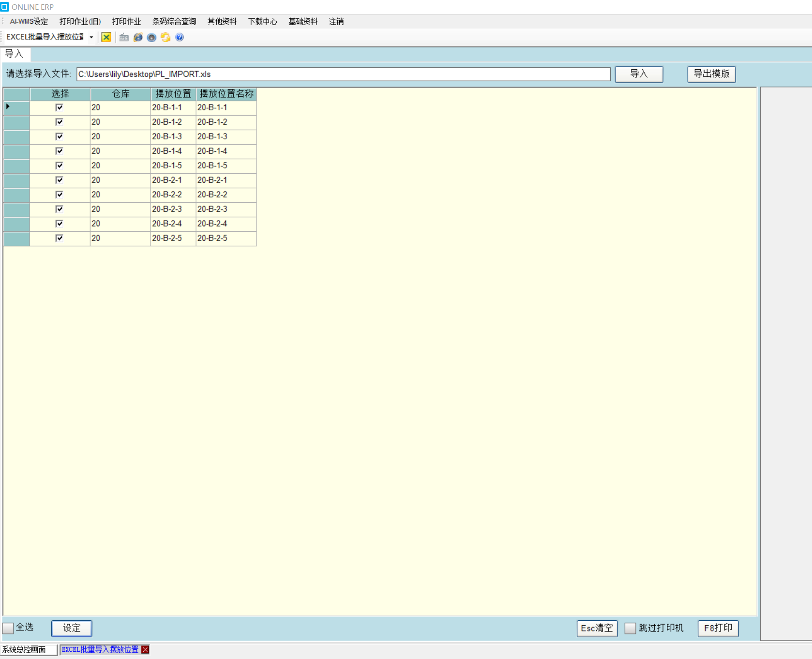The image size is (812, 659).
Task: Click the 摆放位置名称 cell 20-B-2-5
Action: pyautogui.click(x=226, y=238)
